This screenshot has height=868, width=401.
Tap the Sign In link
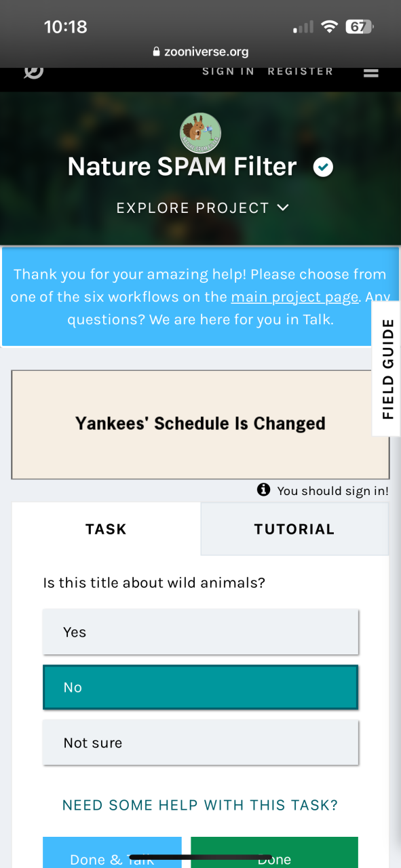click(228, 71)
